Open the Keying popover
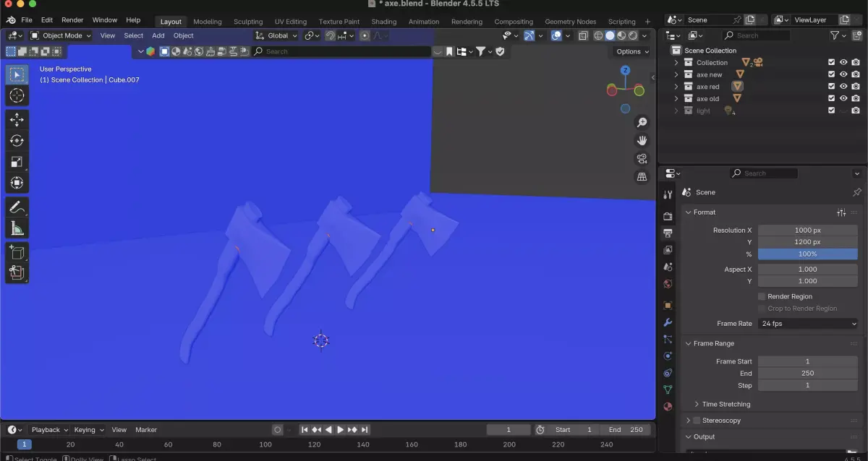The image size is (868, 461). 88,430
